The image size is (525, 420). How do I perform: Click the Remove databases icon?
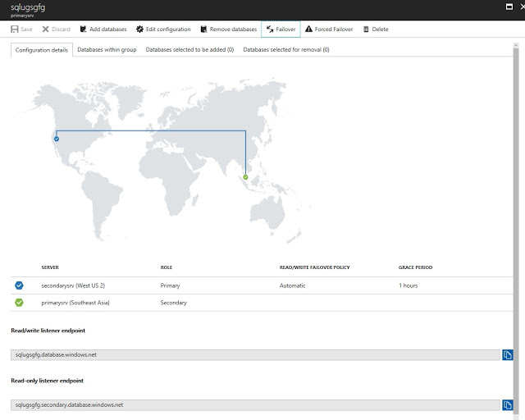point(203,30)
